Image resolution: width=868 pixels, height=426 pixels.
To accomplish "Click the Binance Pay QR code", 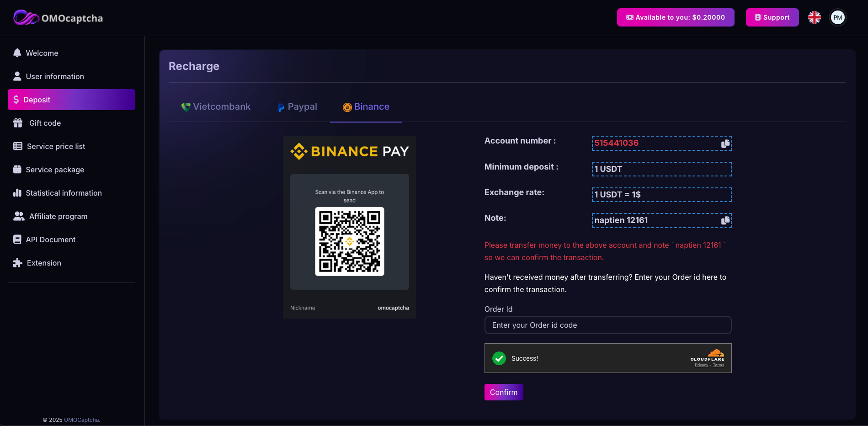I will (350, 241).
